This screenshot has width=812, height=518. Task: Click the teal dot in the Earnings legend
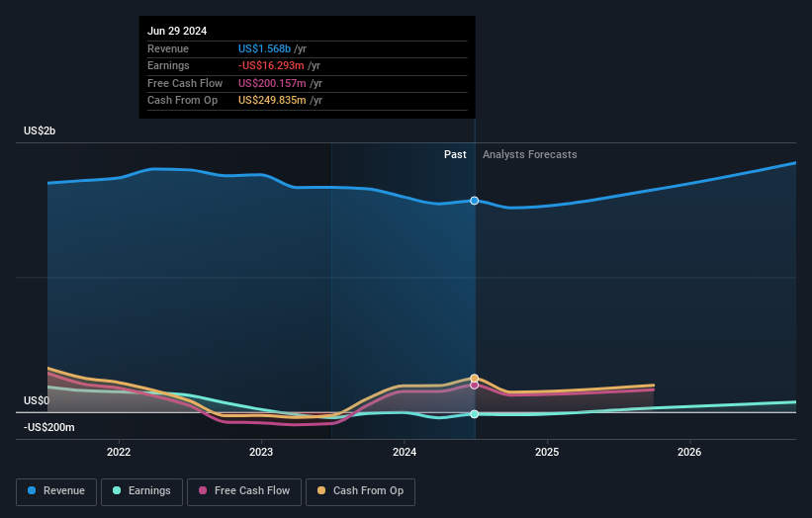click(117, 490)
